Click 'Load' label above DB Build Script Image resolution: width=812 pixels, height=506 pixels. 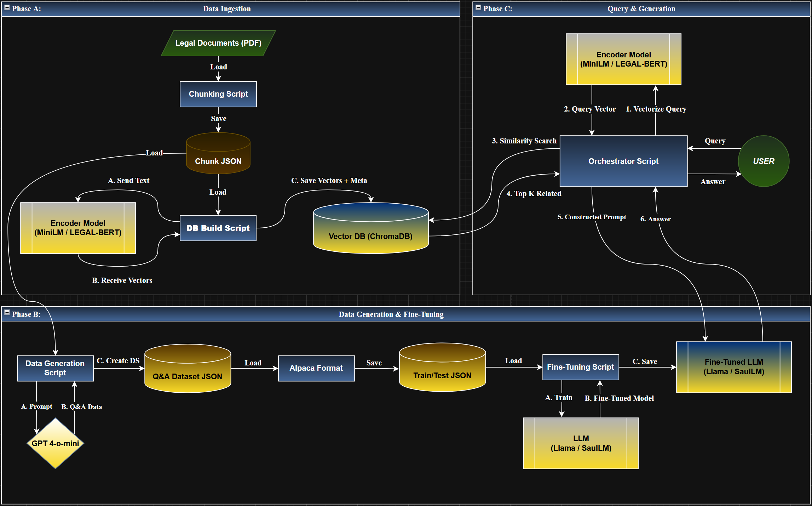click(x=218, y=192)
